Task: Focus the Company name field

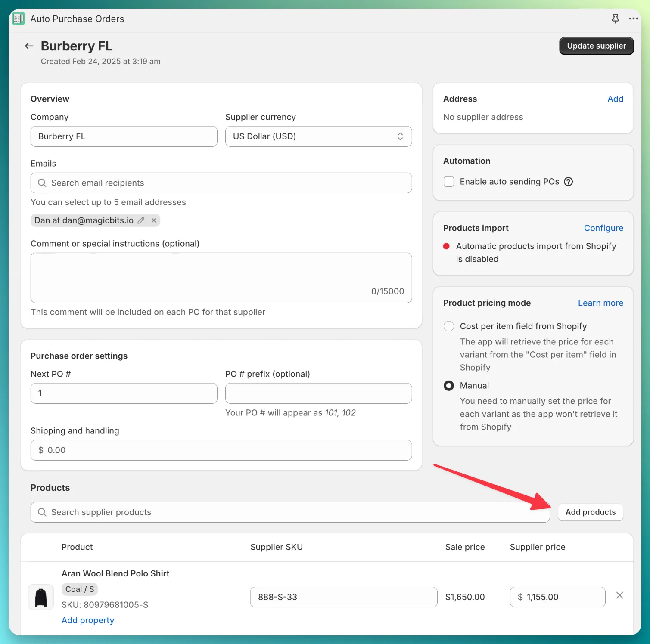Action: [124, 136]
